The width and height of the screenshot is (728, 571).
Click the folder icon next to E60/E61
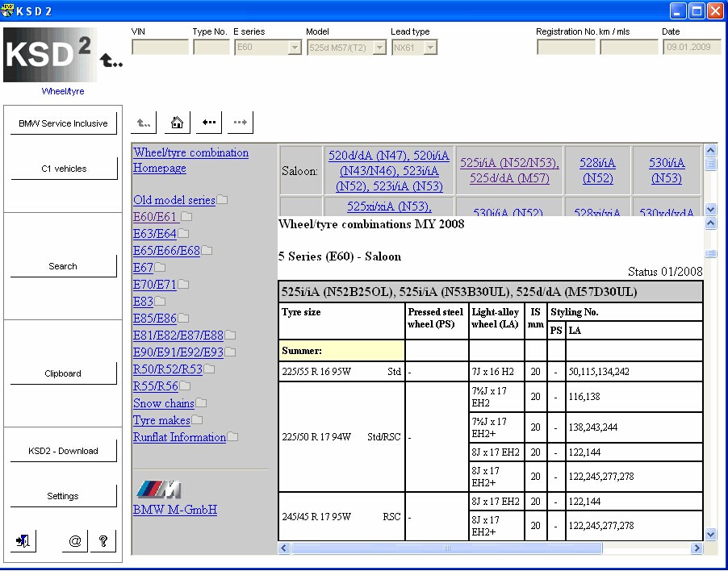[x=186, y=216]
